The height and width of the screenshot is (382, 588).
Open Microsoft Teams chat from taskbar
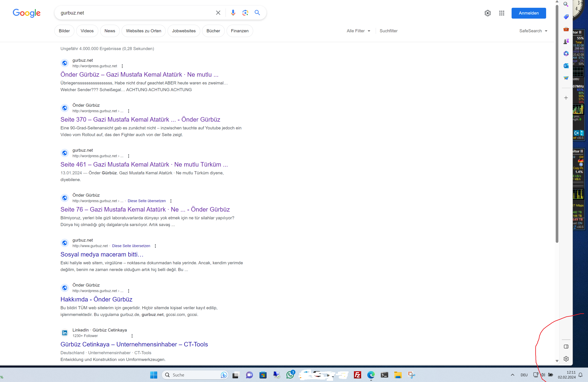tap(249, 375)
